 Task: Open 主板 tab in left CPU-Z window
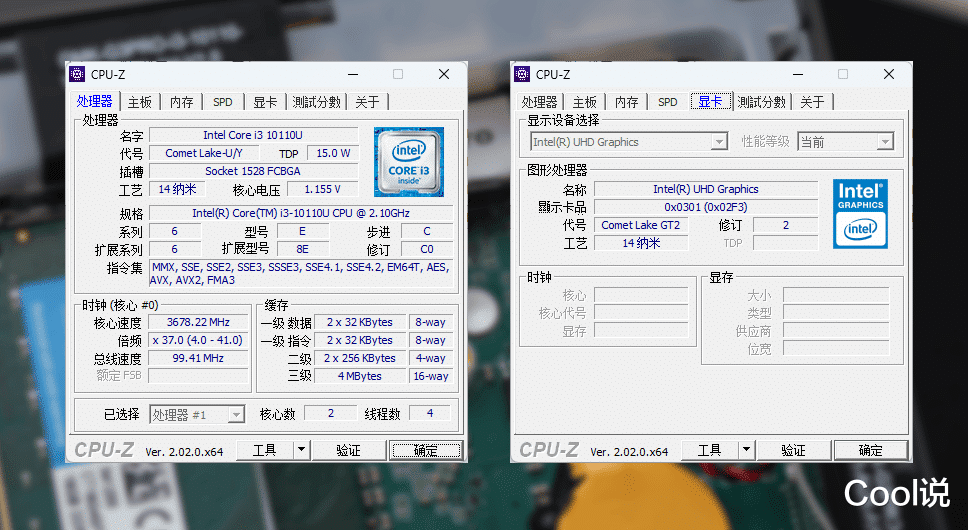[x=140, y=102]
